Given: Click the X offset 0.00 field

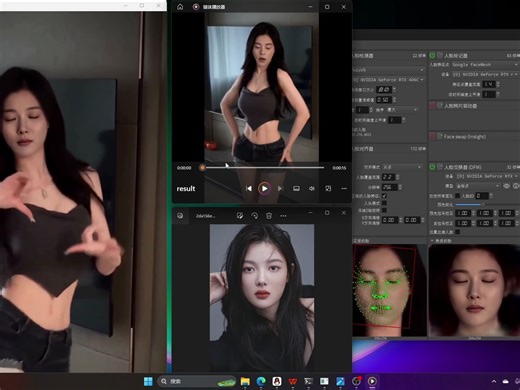Looking at the screenshot, I should coord(389,220).
